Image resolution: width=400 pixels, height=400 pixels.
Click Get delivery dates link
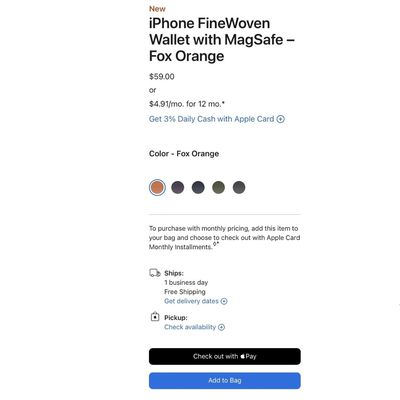(x=191, y=301)
